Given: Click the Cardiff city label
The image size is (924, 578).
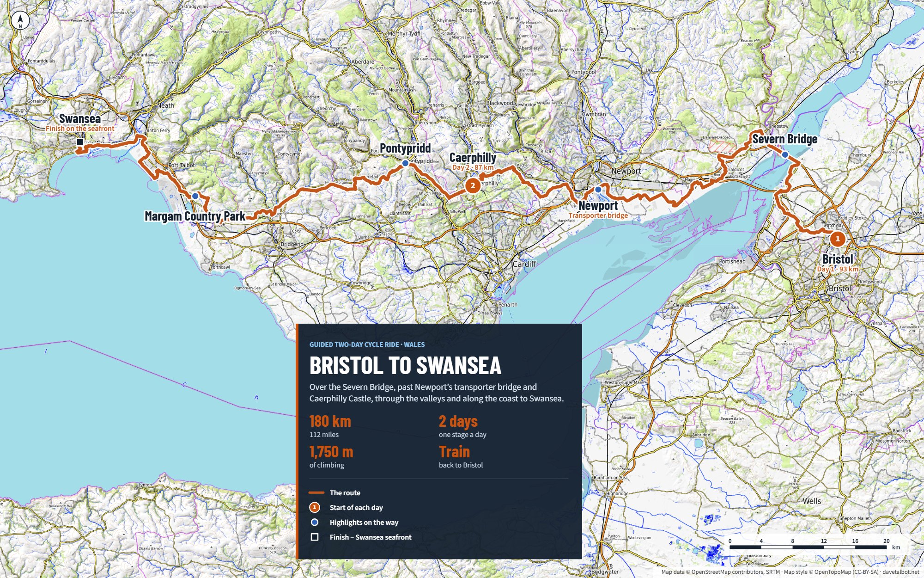Looking at the screenshot, I should tap(524, 264).
